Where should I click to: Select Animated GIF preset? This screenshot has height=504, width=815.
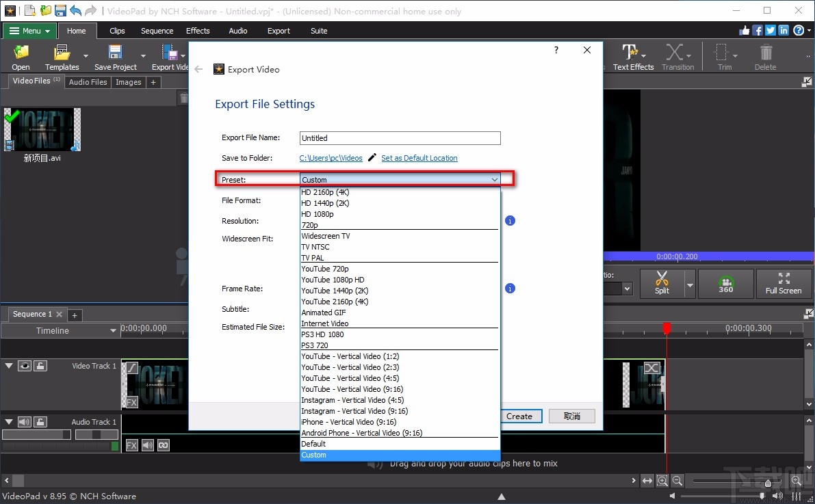coord(400,313)
